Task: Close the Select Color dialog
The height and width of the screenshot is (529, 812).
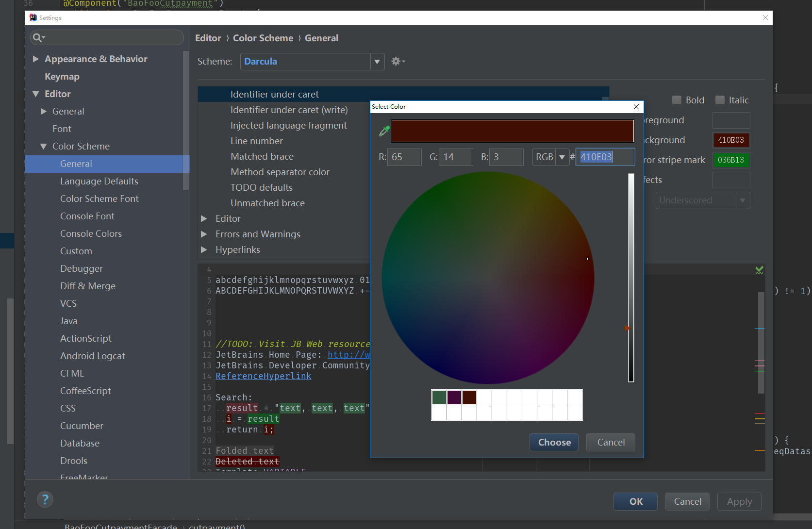Action: (636, 107)
